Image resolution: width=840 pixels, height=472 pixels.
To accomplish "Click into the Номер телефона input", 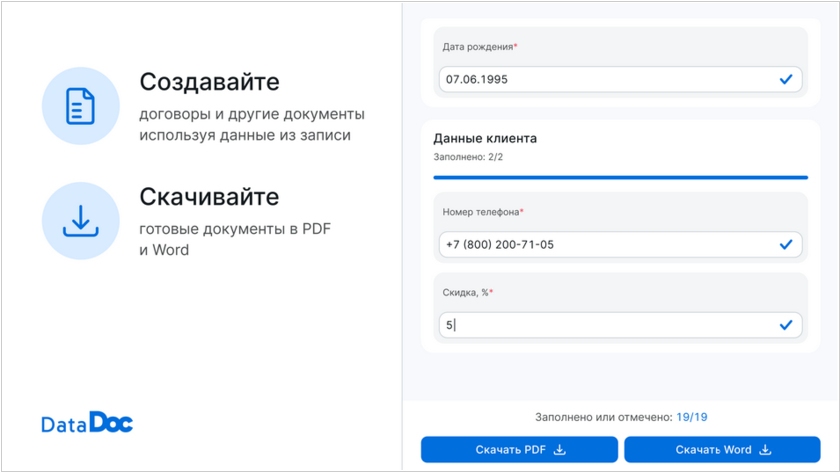I will [600, 244].
